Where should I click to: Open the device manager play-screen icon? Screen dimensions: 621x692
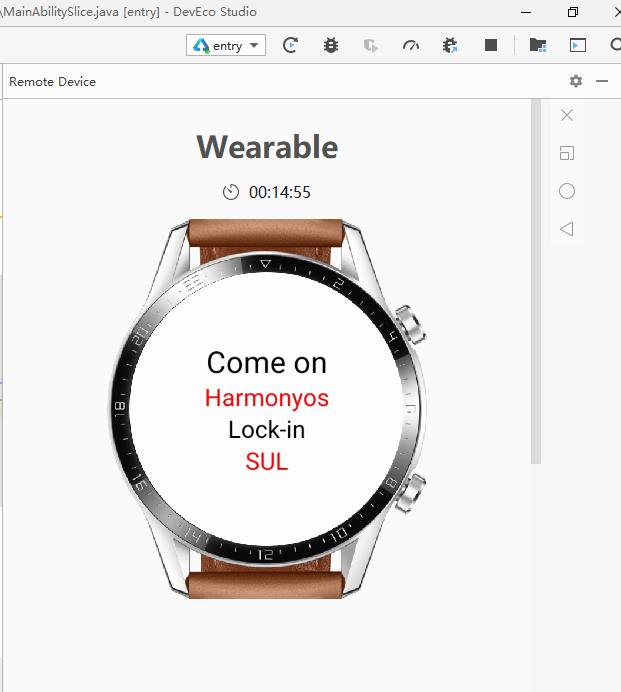578,45
